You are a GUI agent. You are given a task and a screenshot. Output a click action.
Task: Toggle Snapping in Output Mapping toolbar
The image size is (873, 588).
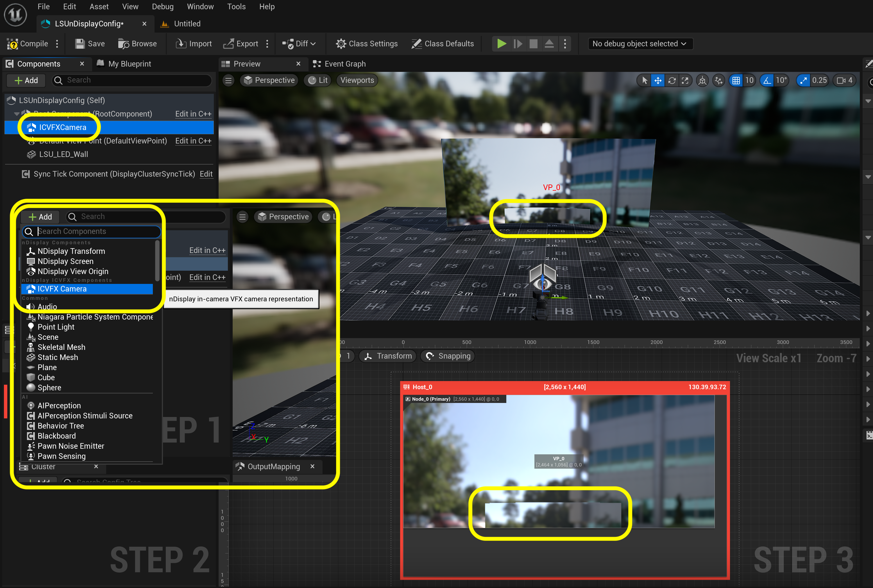tap(448, 356)
